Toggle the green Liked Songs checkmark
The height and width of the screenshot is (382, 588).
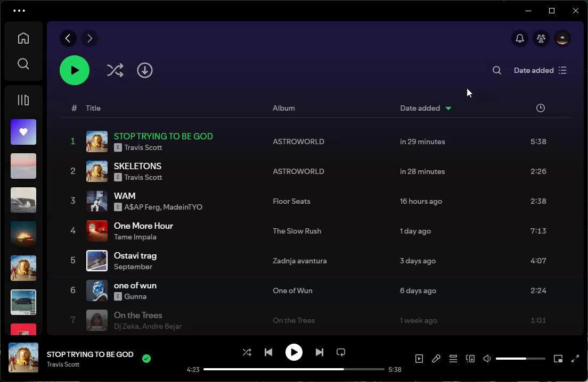(x=146, y=359)
